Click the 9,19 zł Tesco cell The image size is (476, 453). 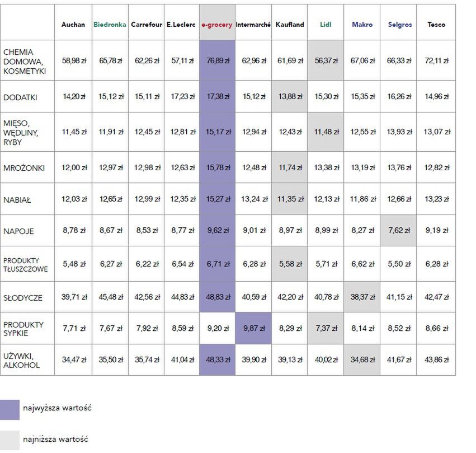436,231
